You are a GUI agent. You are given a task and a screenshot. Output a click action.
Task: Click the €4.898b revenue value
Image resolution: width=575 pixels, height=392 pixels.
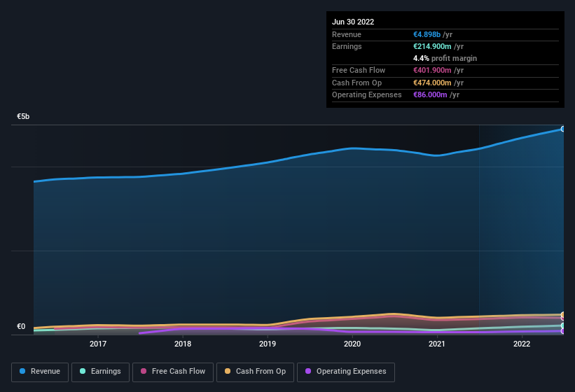pyautogui.click(x=427, y=34)
